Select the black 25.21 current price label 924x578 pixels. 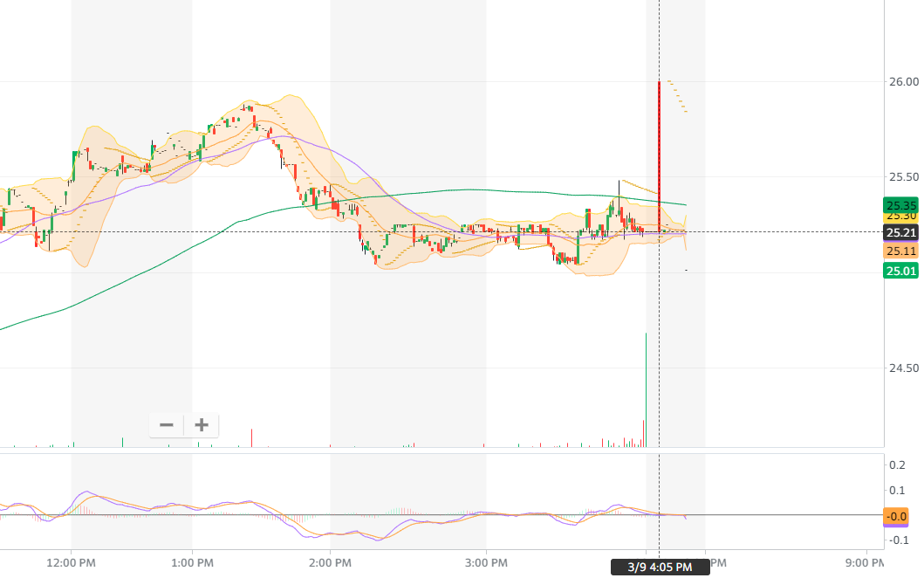[901, 232]
